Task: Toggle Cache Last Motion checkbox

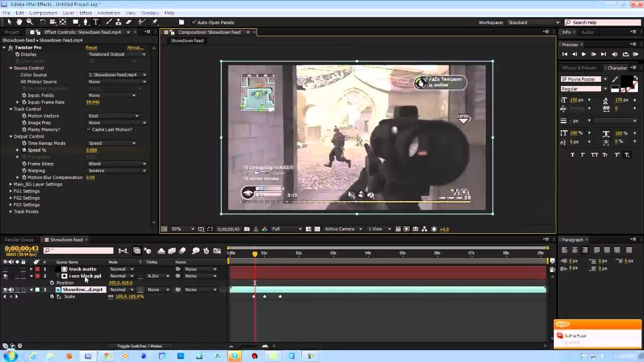Action: [x=89, y=130]
